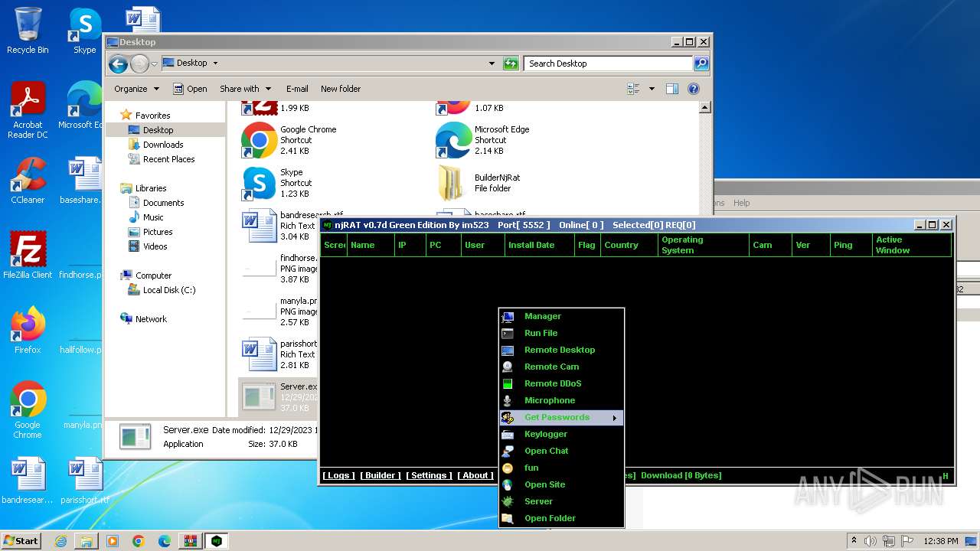The width and height of the screenshot is (980, 551).
Task: Click the Explorer help icon
Action: click(x=694, y=89)
